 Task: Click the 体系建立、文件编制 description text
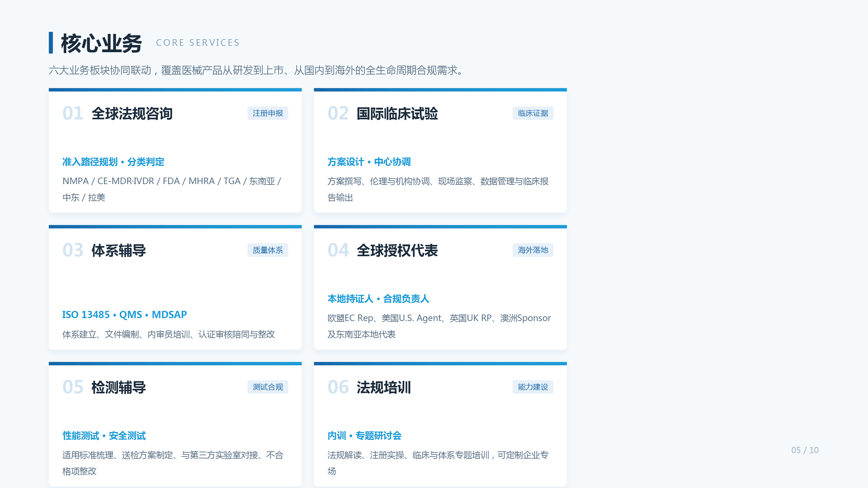coord(168,334)
